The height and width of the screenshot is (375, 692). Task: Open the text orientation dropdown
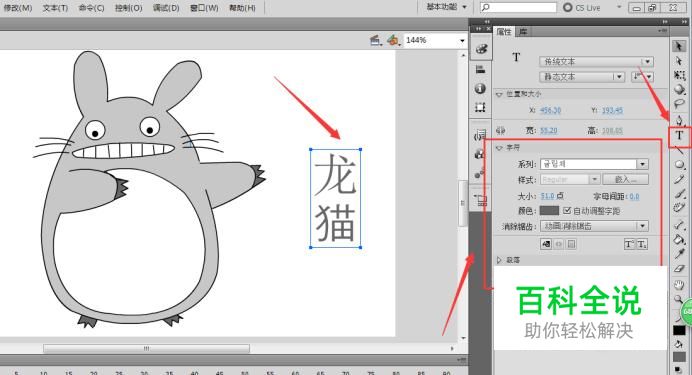(x=643, y=77)
